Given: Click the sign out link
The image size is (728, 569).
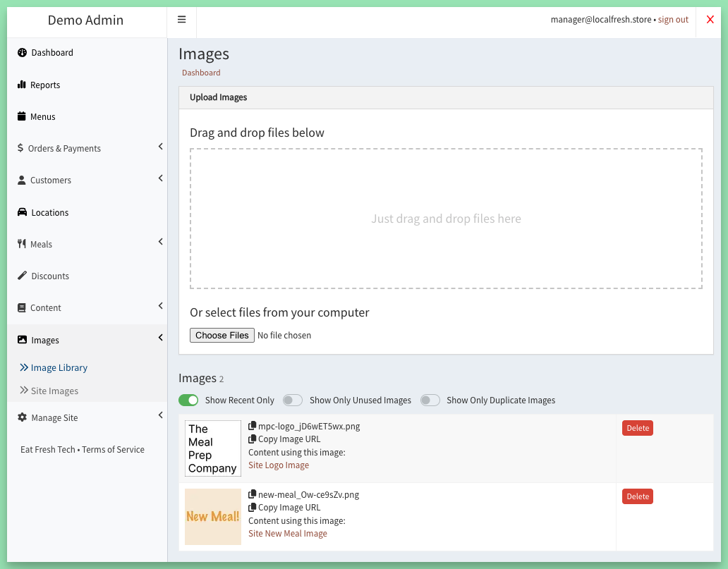Looking at the screenshot, I should click(673, 20).
